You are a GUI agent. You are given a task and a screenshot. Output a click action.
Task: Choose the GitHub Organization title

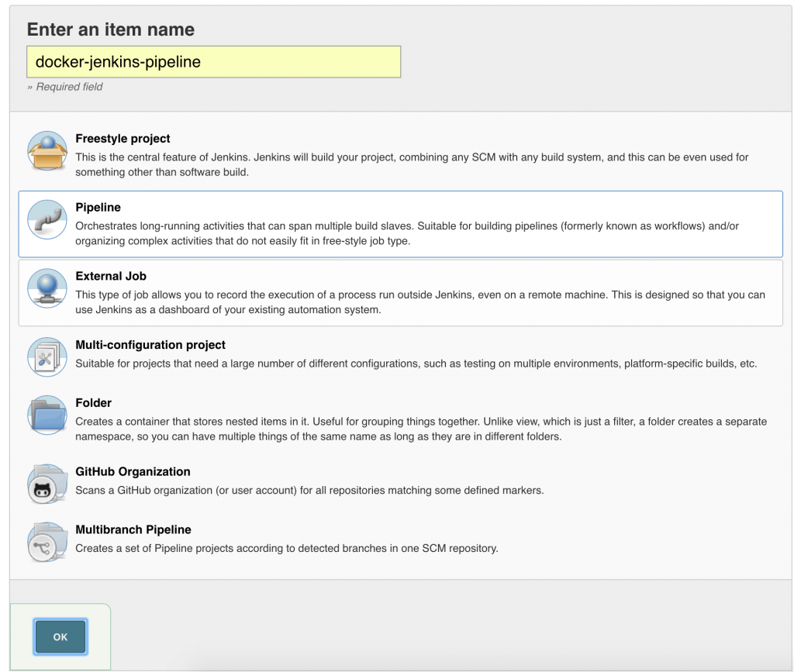(x=133, y=471)
